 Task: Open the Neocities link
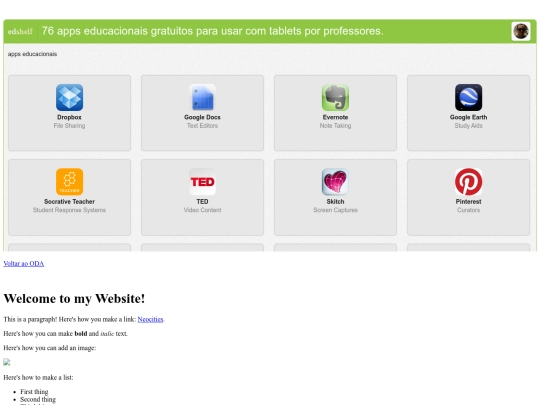pos(150,319)
